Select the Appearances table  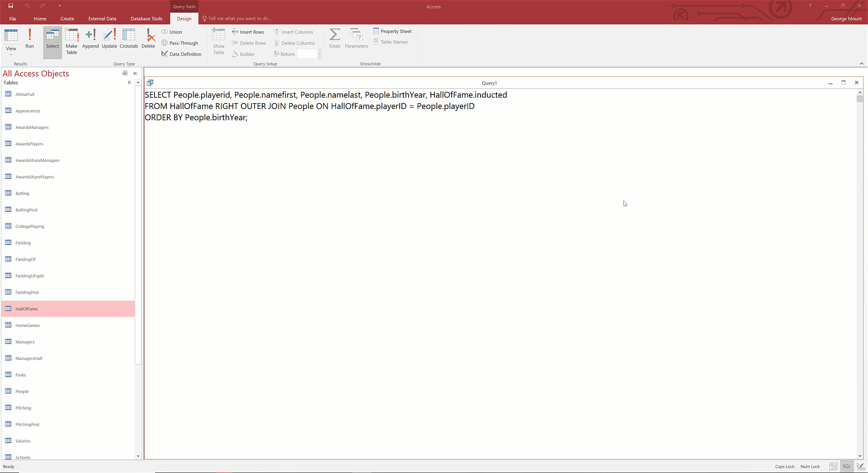[69, 111]
